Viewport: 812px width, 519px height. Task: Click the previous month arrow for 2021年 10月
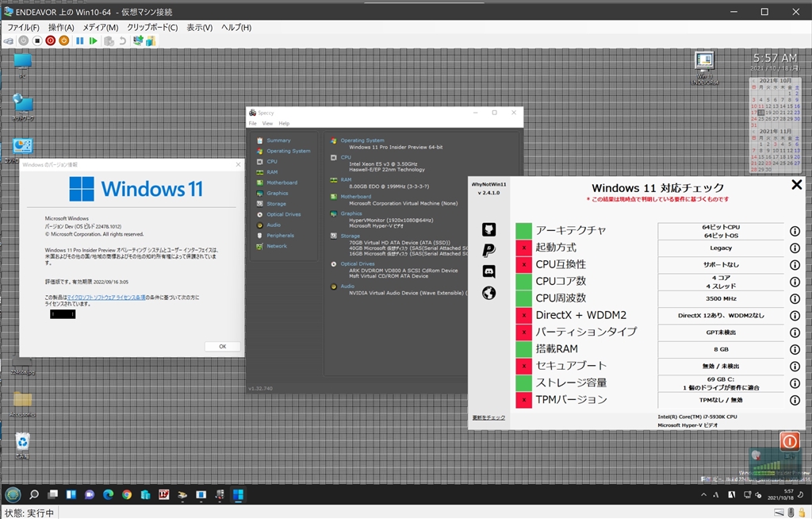point(753,81)
